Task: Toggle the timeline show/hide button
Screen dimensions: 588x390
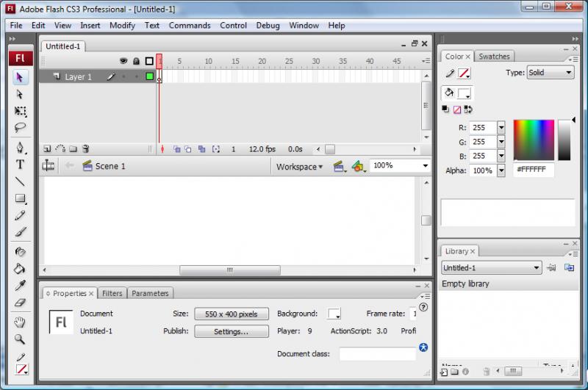Action: 48,165
